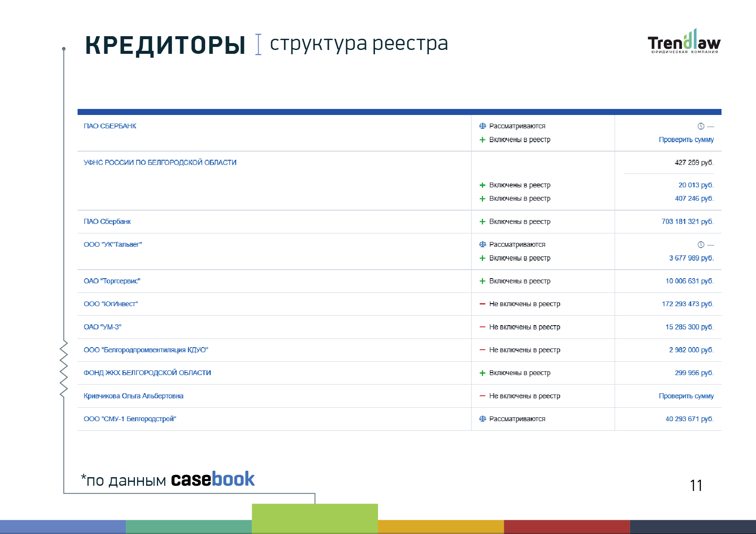
Task: Open Кривчикова Ольга Альбертовна link
Action: (x=133, y=396)
